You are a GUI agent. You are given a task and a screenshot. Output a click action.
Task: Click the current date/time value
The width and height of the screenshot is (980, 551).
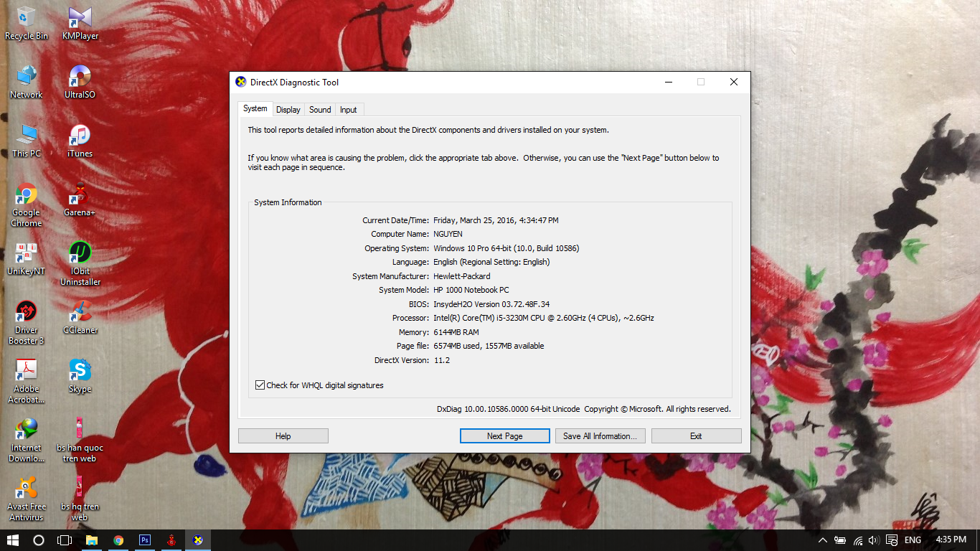(x=496, y=220)
